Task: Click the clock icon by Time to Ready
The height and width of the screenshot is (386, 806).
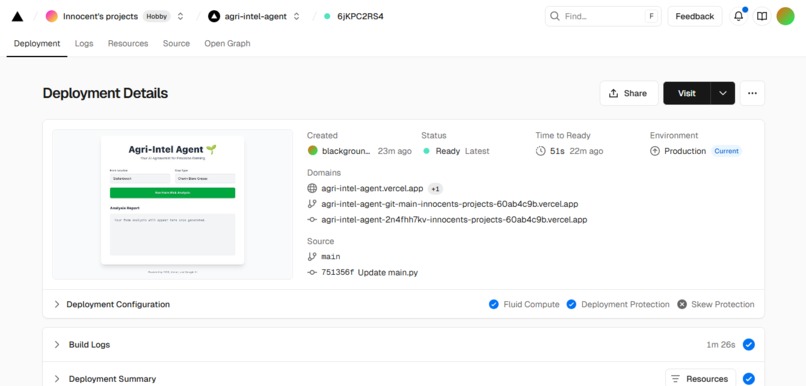Action: [x=540, y=151]
